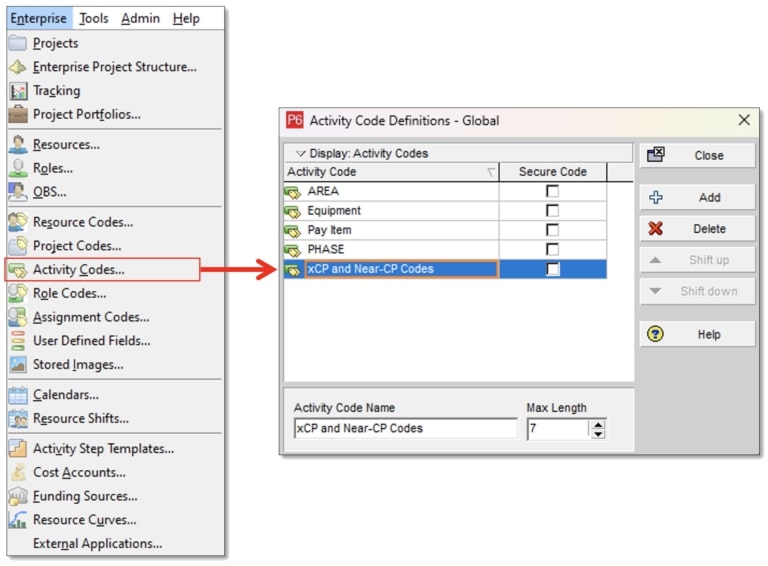The image size is (768, 566).
Task: Open the Enterprise menu
Action: point(39,18)
